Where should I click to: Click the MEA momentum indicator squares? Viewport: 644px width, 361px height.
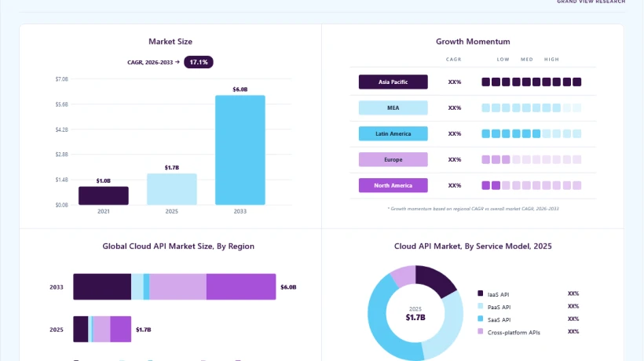point(532,108)
